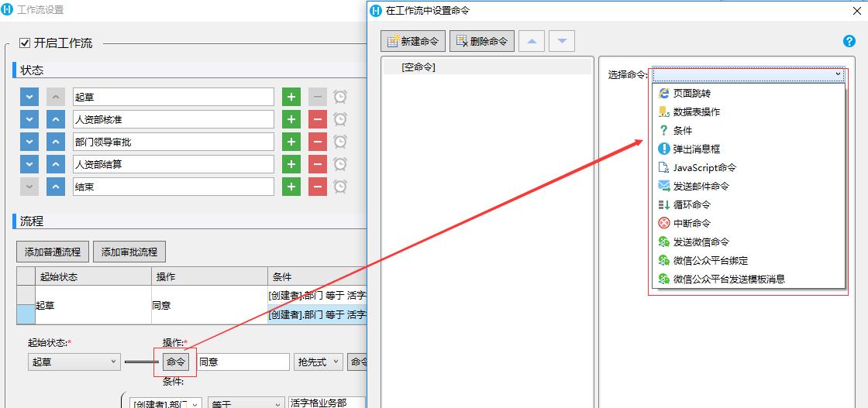
Task: Add a state after 人资部核准
Action: [291, 119]
